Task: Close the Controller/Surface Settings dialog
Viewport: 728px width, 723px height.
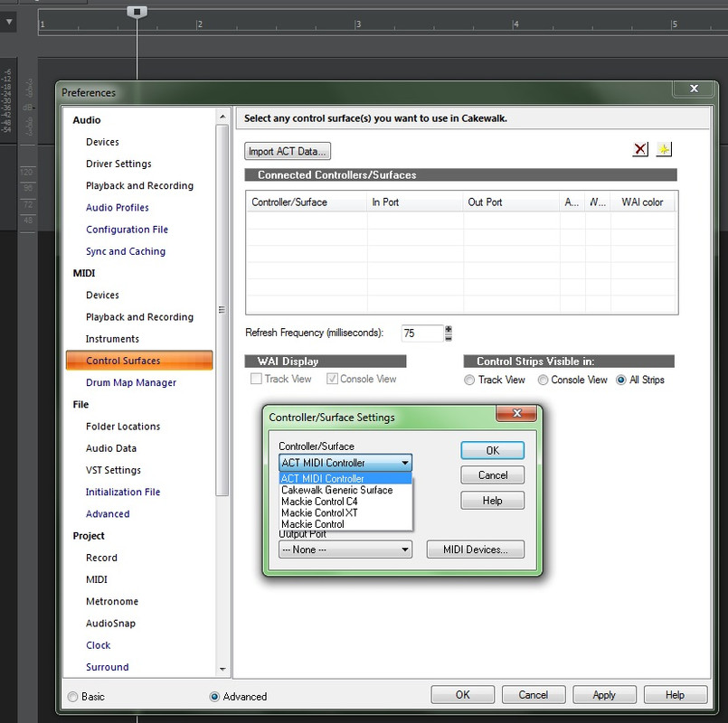Action: [x=516, y=412]
